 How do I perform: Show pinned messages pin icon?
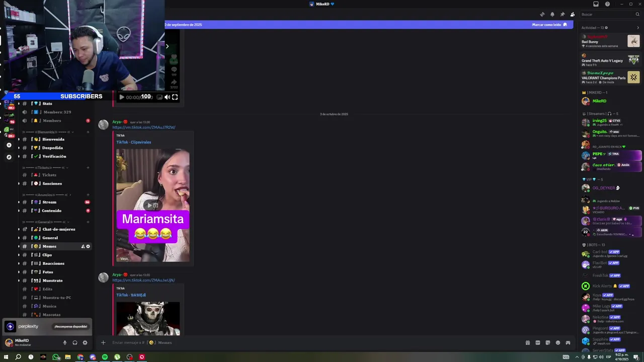pyautogui.click(x=562, y=14)
